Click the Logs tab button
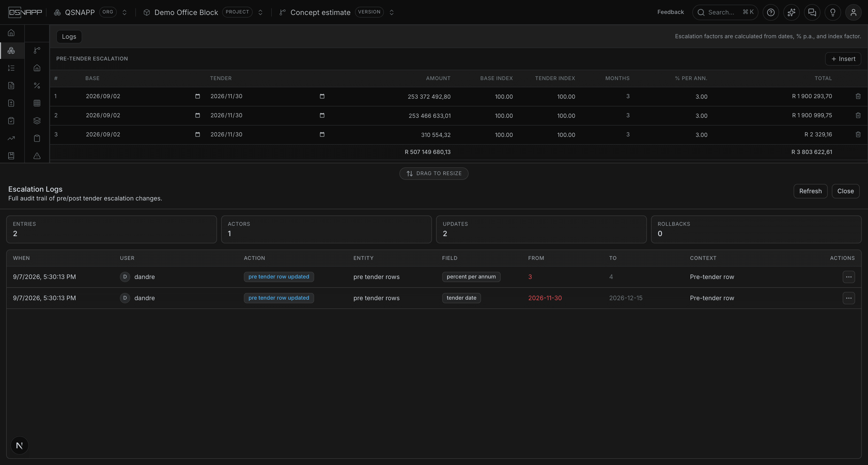 69,37
